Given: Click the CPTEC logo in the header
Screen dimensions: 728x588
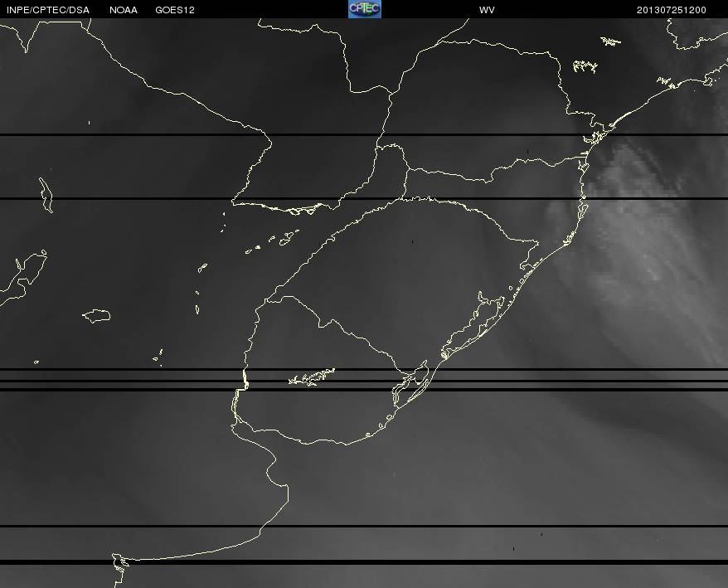Looking at the screenshot, I should coord(365,9).
